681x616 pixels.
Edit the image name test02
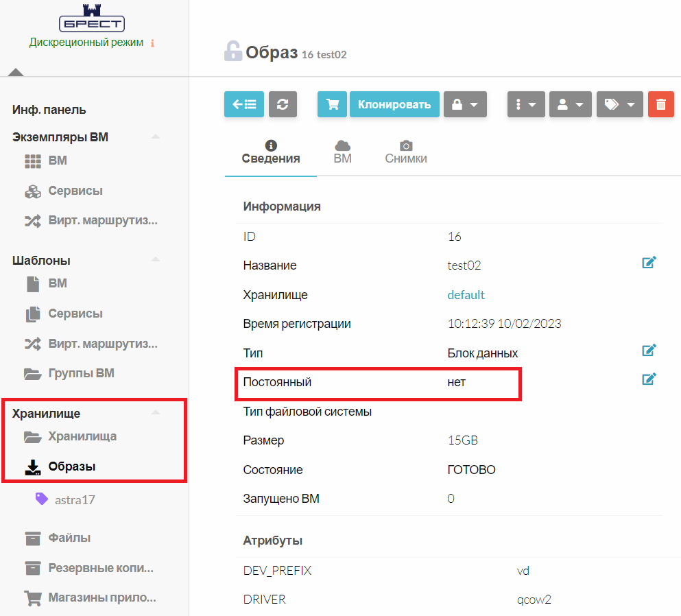tap(649, 262)
